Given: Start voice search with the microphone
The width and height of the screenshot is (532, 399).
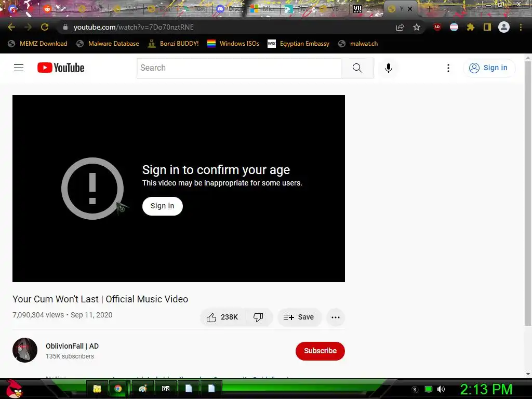Looking at the screenshot, I should coord(389,68).
